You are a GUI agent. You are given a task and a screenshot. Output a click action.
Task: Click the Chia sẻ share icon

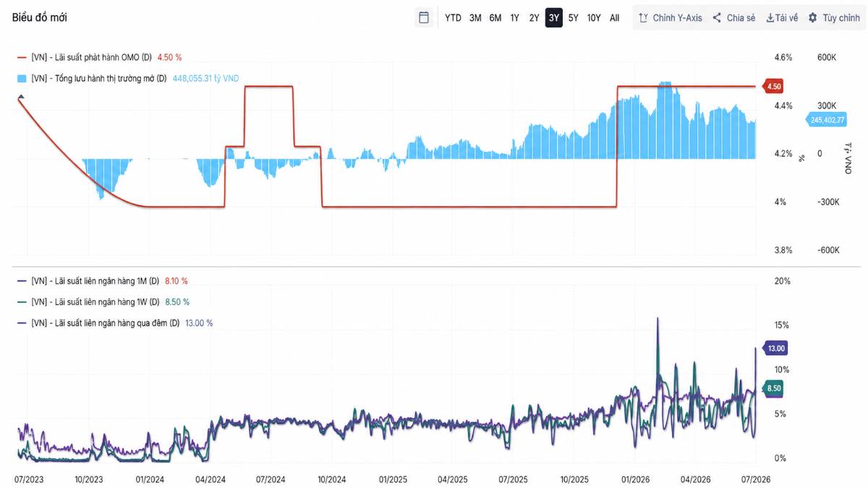[717, 18]
